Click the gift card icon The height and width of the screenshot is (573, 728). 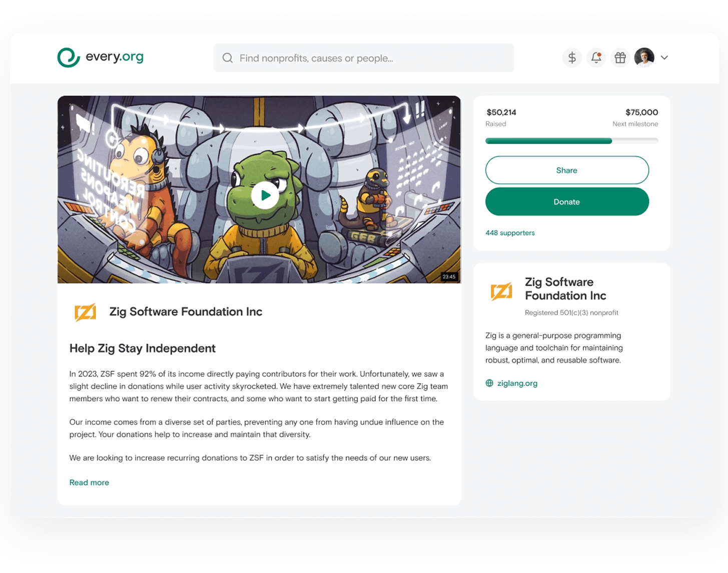point(620,57)
